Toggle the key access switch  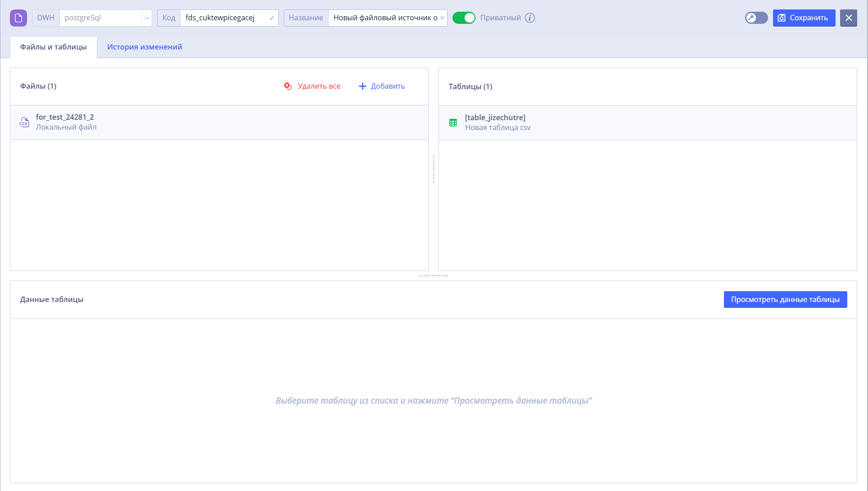(756, 18)
